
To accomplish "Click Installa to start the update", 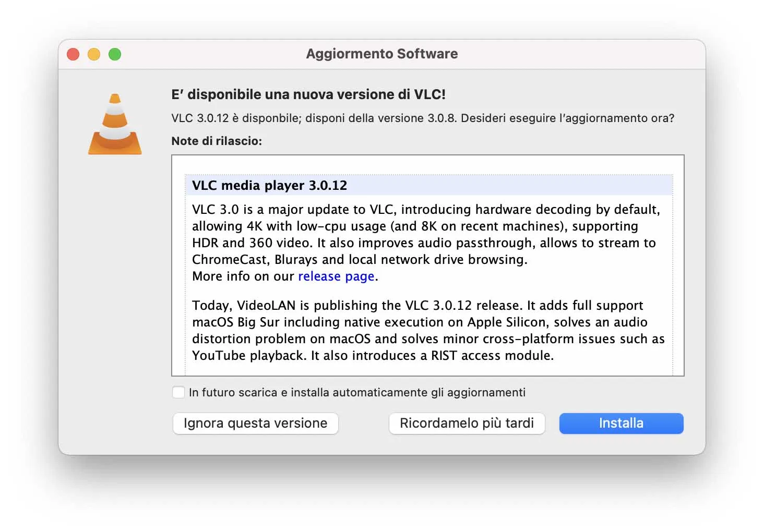I will point(620,423).
